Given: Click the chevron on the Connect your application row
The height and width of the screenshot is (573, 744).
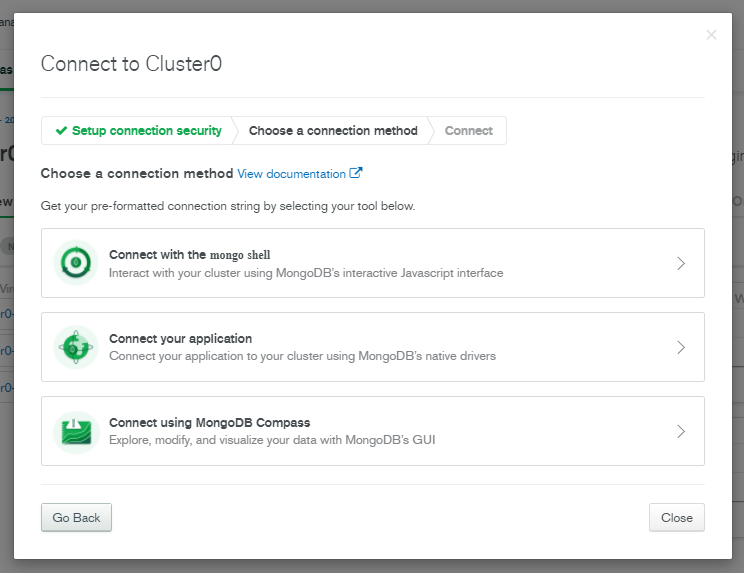Looking at the screenshot, I should coord(681,347).
